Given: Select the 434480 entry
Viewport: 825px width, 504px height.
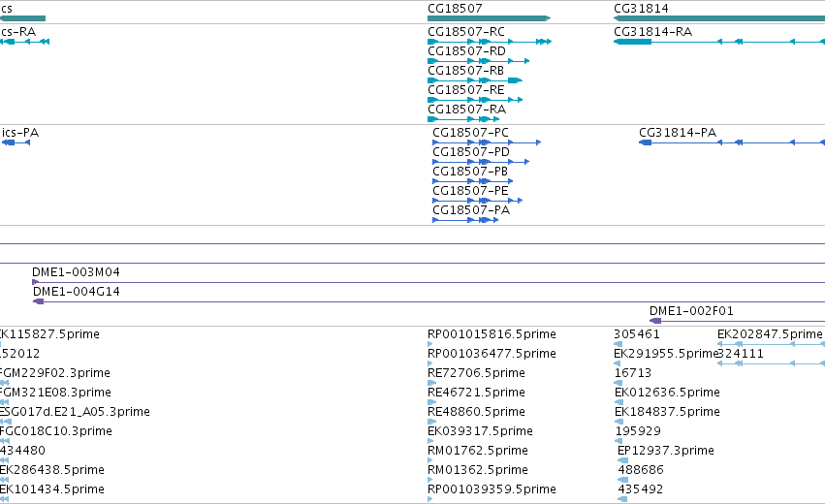Looking at the screenshot, I should click(22, 451).
